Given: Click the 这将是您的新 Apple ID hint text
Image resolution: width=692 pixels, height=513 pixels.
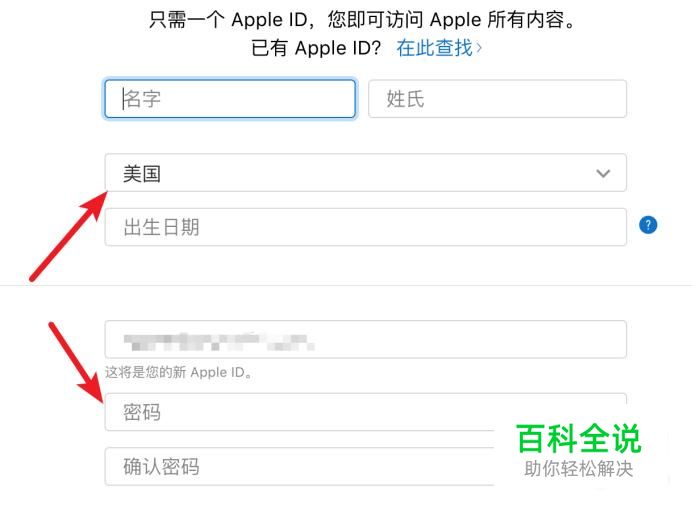Looking at the screenshot, I should click(x=178, y=373).
